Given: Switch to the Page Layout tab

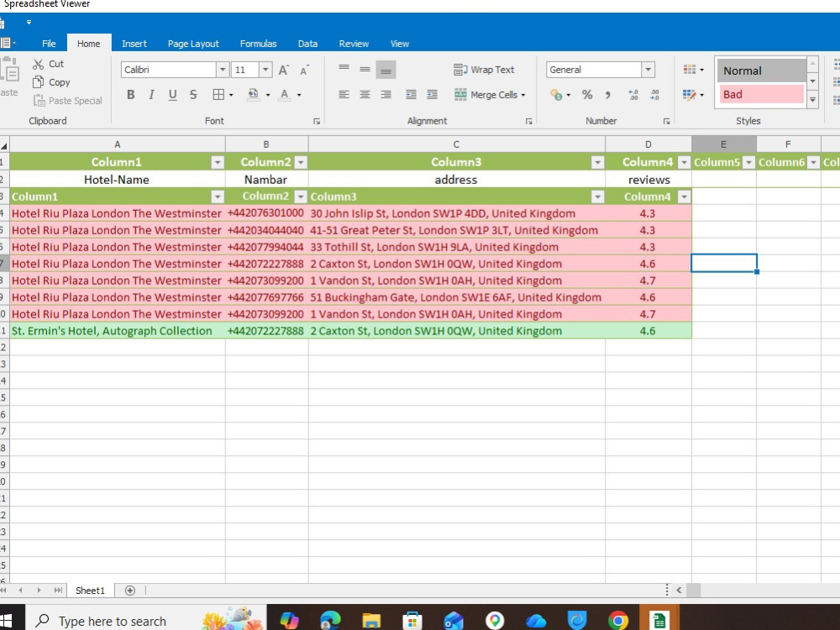Looking at the screenshot, I should coord(193,44).
